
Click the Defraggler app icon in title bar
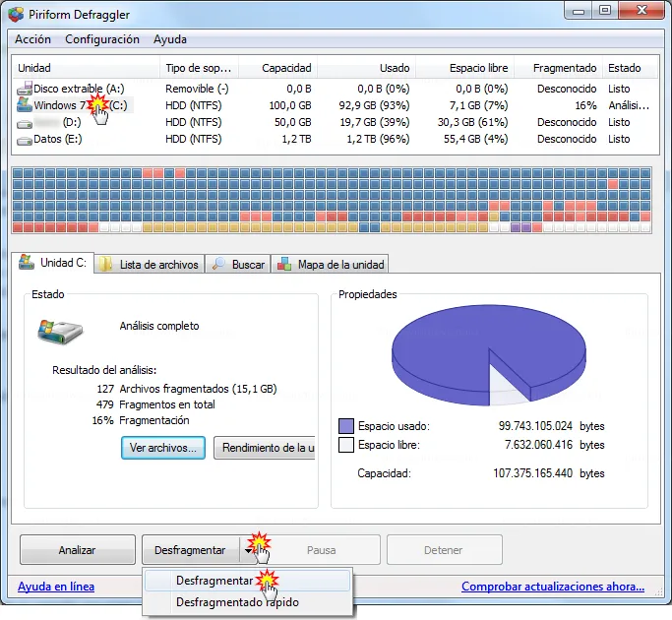click(x=16, y=14)
